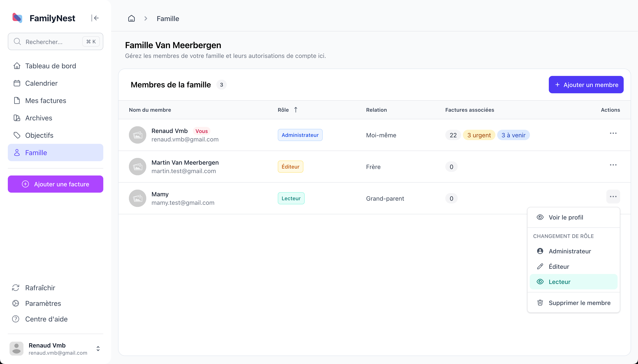Screen dimensions: 638x364
Task: Click the Ajouter un membre button
Action: click(586, 85)
